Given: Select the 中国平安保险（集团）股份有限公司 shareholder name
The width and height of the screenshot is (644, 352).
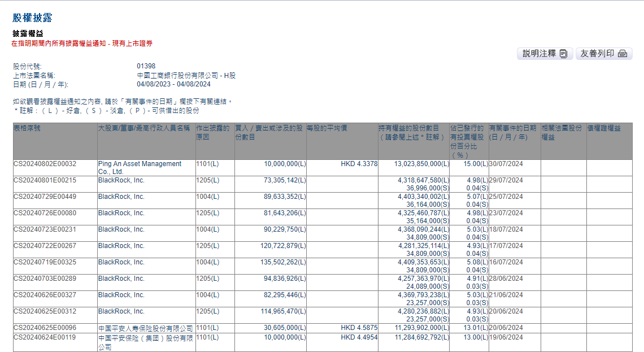Looking at the screenshot, I should 145,342.
